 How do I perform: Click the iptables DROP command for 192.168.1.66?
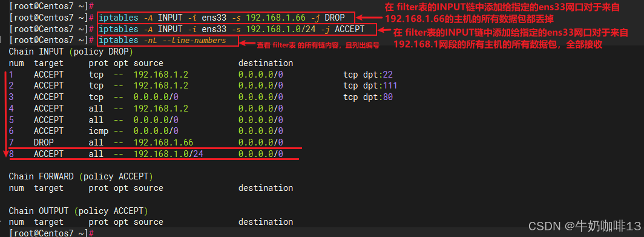pos(222,18)
